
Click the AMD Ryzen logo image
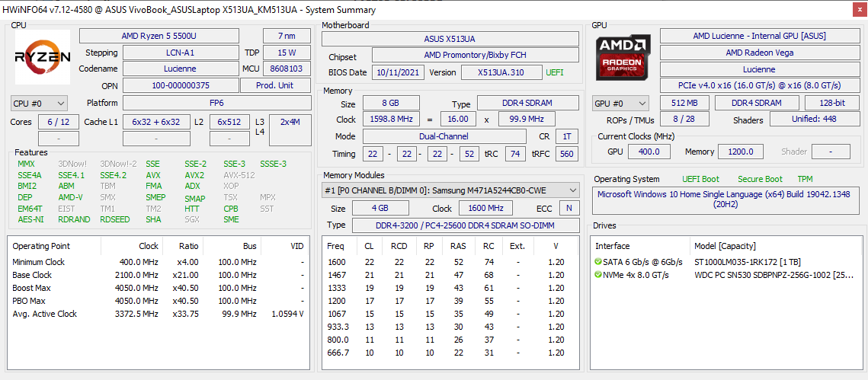(43, 57)
